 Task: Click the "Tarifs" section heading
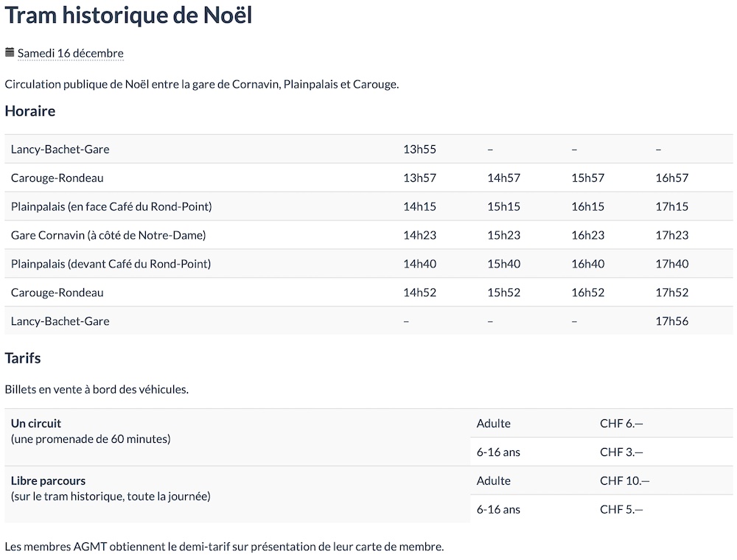tap(23, 358)
